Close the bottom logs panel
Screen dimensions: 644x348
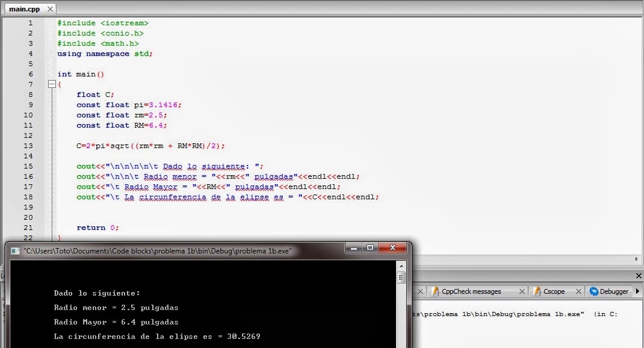coord(639,276)
